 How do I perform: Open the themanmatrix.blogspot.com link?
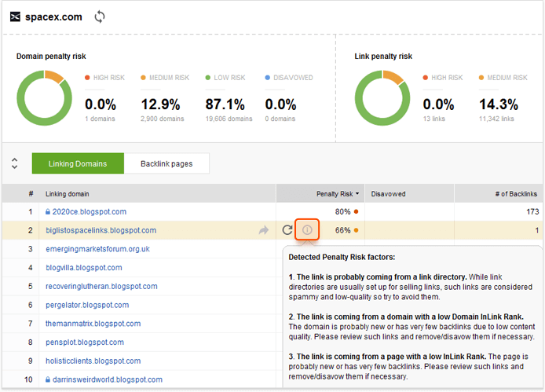93,324
